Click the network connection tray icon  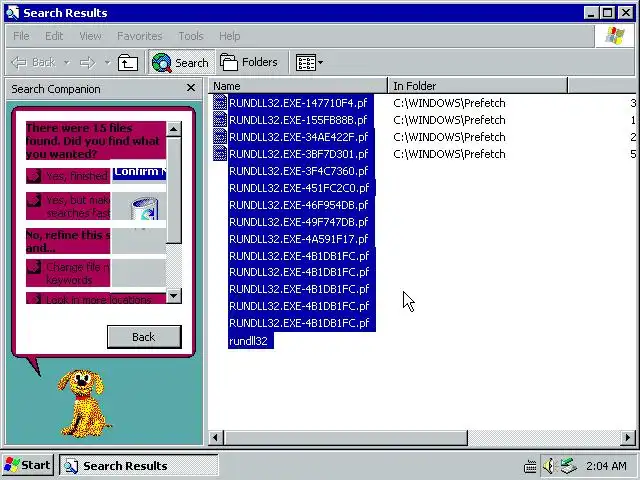tap(568, 466)
